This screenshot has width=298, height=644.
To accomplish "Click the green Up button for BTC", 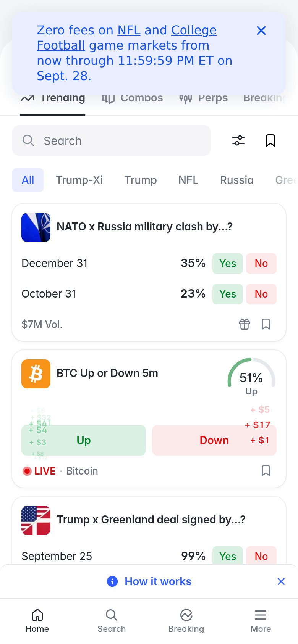I will coord(84,440).
